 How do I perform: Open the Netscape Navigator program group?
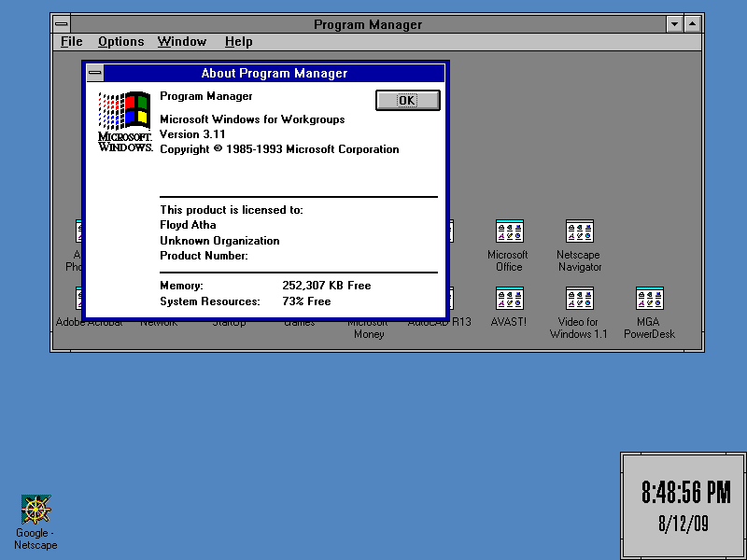[x=579, y=231]
